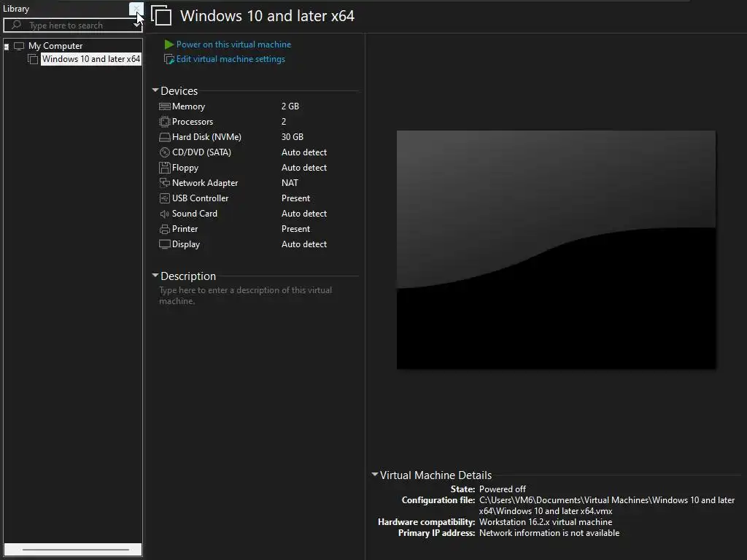Viewport: 747px width, 560px height.
Task: Click the description text placeholder
Action: (245, 296)
